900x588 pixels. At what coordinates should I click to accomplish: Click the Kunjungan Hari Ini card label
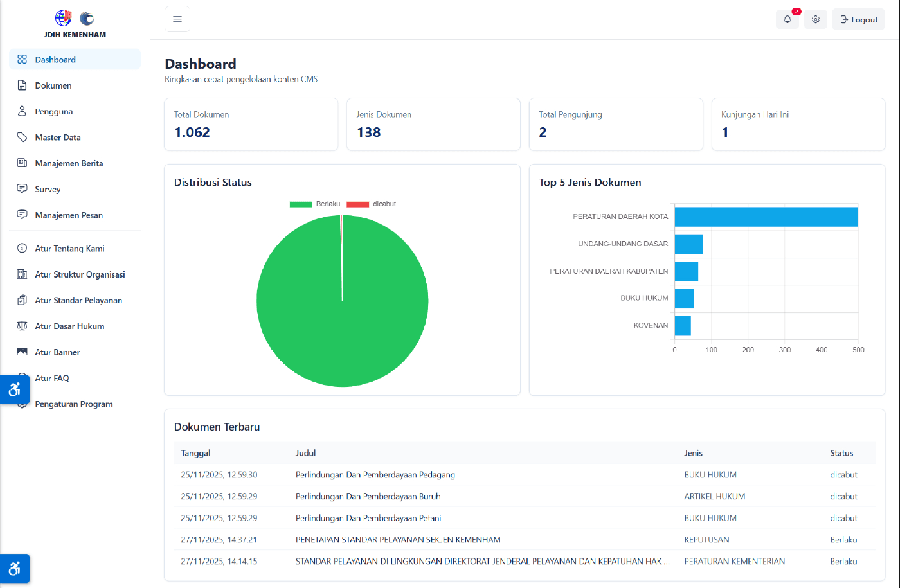pos(755,114)
